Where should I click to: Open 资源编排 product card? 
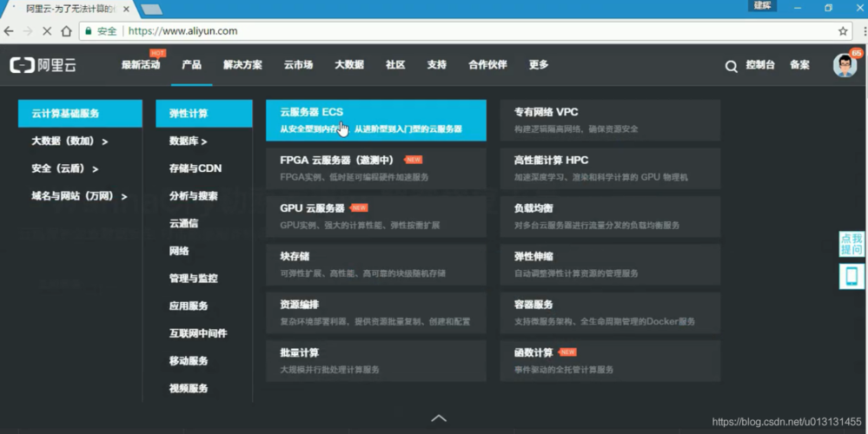[x=376, y=312]
